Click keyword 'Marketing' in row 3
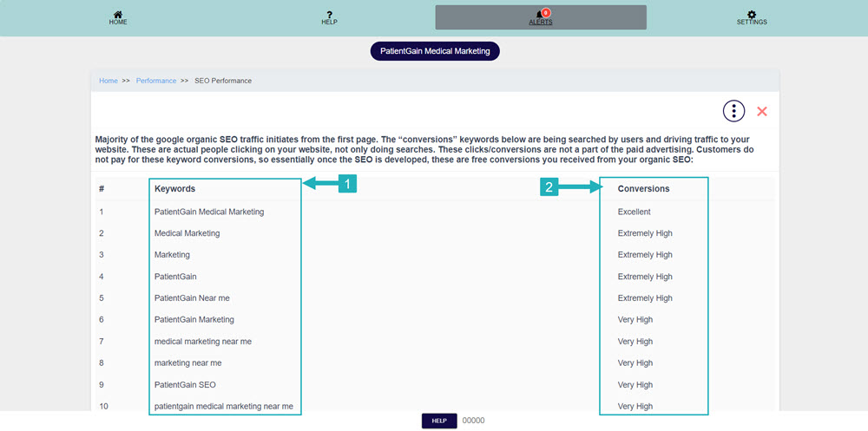This screenshot has height=431, width=868. [x=172, y=254]
